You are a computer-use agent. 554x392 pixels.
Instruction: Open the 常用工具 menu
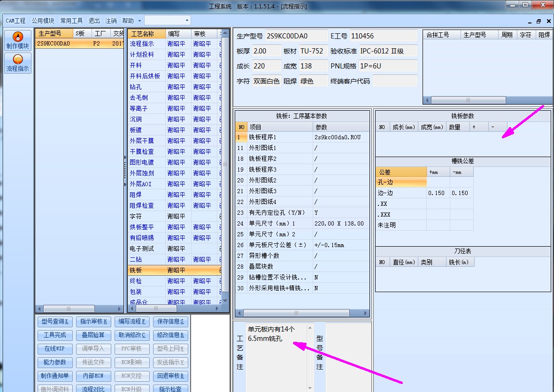[x=71, y=21]
